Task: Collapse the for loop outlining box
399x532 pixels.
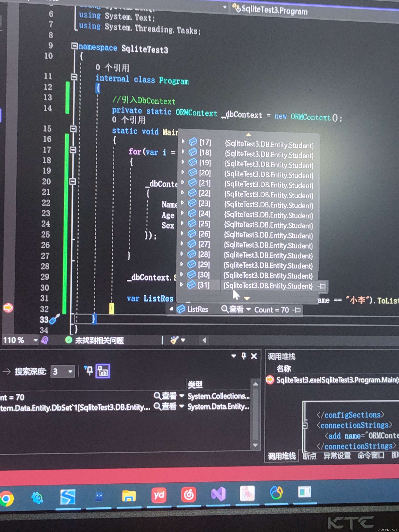Action: click(73, 150)
